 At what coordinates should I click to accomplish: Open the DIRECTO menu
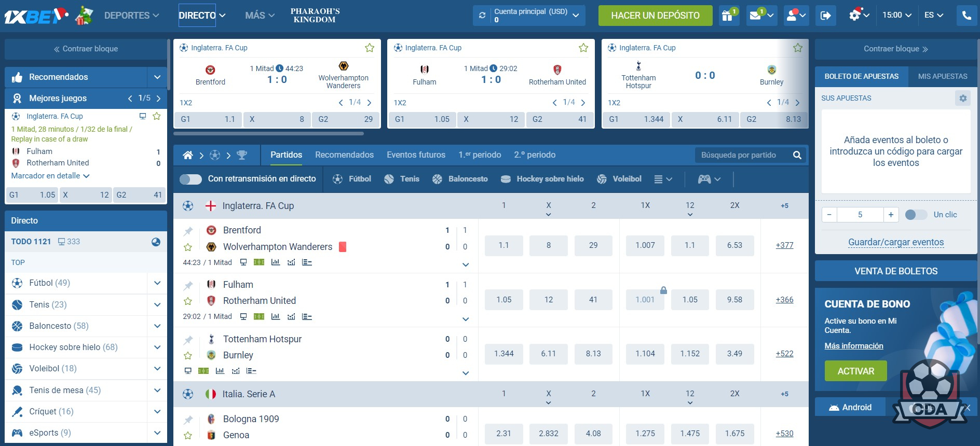coord(202,16)
